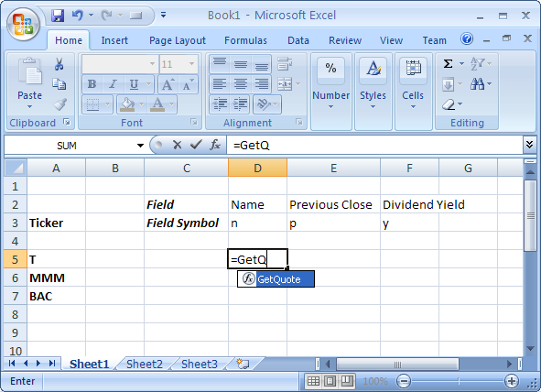Click Decrease Indent icon
541x392 pixels.
tap(220, 103)
